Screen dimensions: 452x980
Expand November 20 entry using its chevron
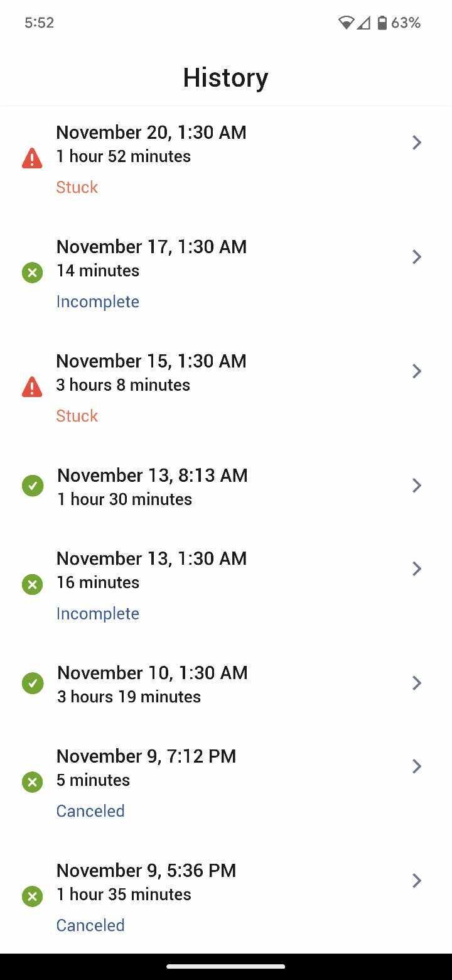(x=416, y=143)
